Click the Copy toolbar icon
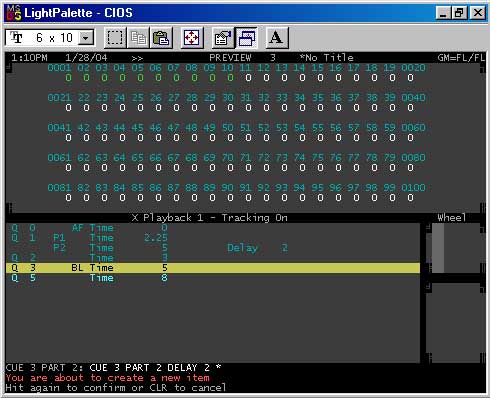490x398 pixels. pyautogui.click(x=138, y=38)
